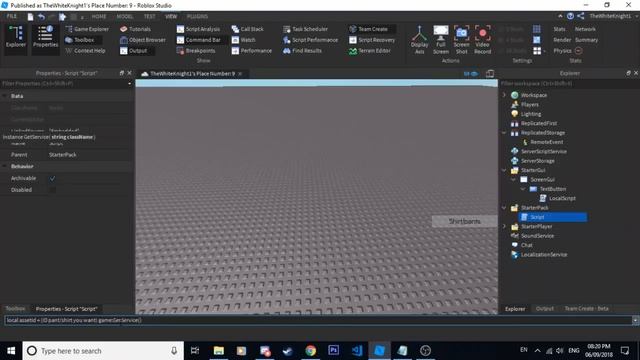Expand the Workspace tree node
The height and width of the screenshot is (360, 640).
coord(504,95)
